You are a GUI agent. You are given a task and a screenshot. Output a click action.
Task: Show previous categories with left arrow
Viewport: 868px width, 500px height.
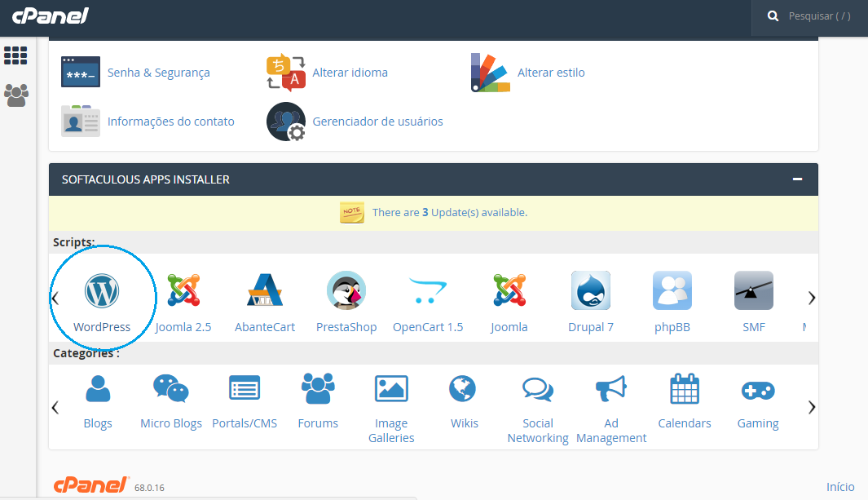[x=55, y=408]
